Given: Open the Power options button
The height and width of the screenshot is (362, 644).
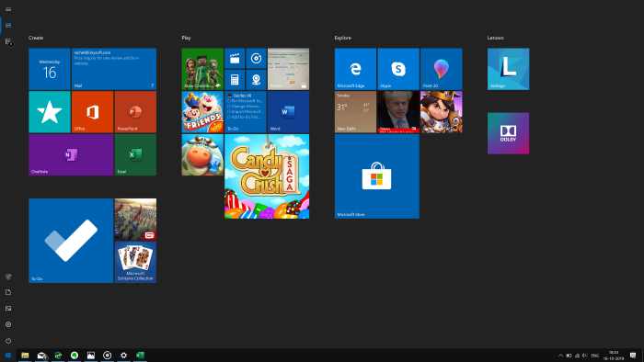Looking at the screenshot, I should 8,341.
